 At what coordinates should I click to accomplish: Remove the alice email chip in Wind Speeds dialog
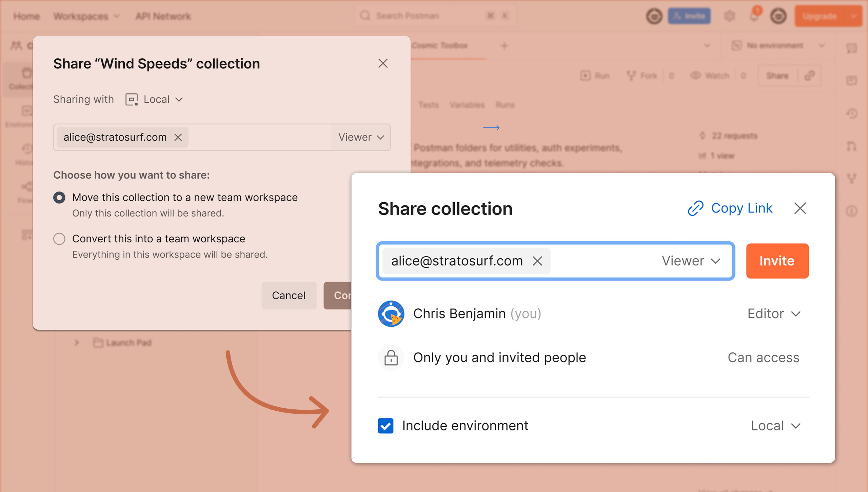[178, 137]
